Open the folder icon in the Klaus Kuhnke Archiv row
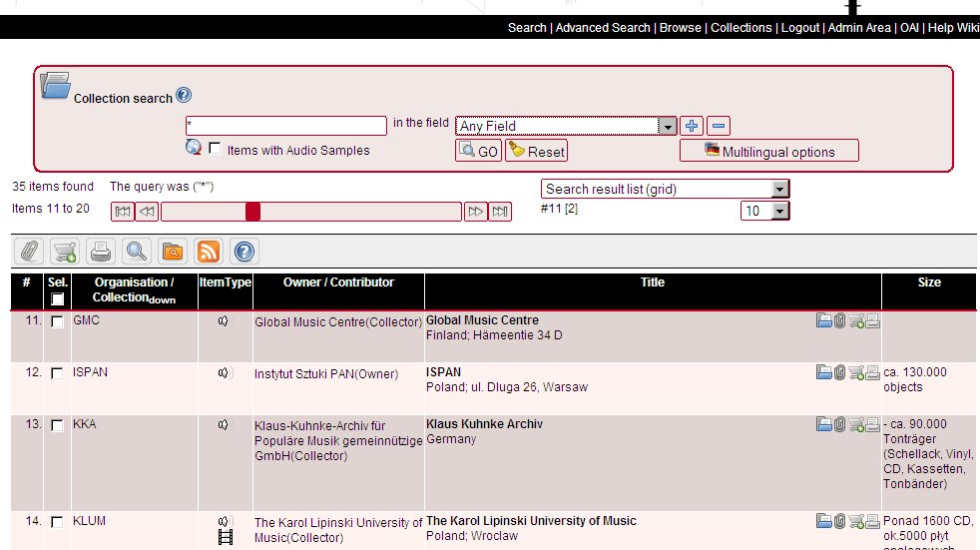 (x=823, y=424)
